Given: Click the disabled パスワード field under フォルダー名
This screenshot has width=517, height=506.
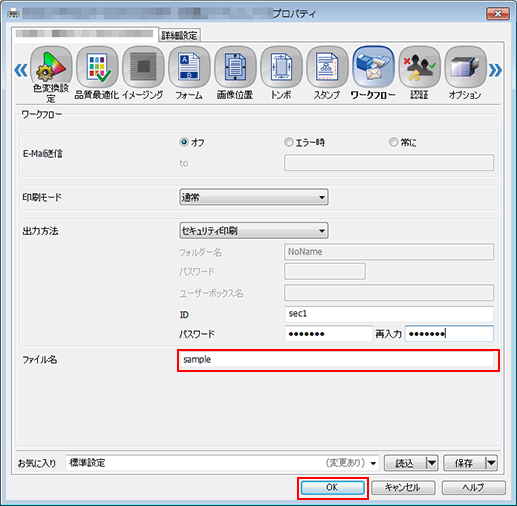Looking at the screenshot, I should coord(325,271).
